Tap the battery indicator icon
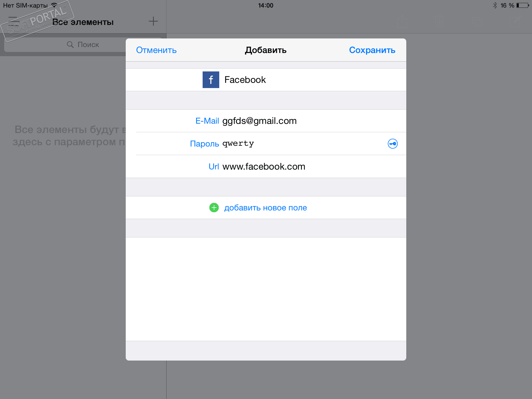The height and width of the screenshot is (399, 532). click(523, 5)
